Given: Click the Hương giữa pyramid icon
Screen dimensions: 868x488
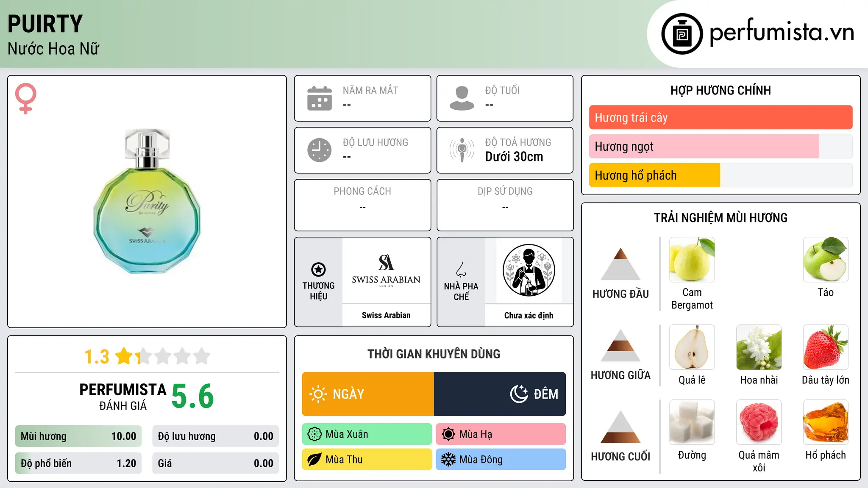Looking at the screenshot, I should click(x=620, y=345).
